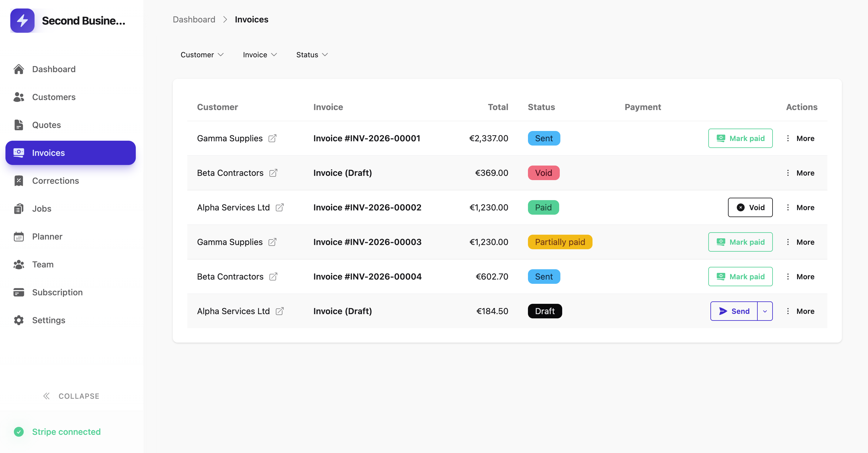Open external link icon next to Beta Contractors void invoice

[x=273, y=173]
